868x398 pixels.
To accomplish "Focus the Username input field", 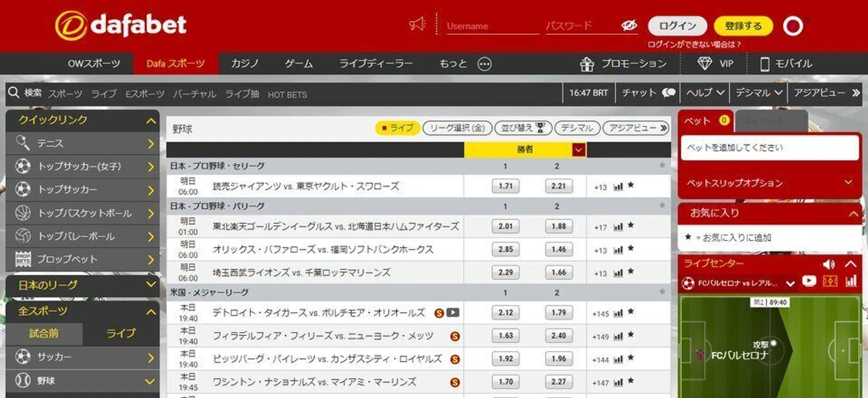I will pyautogui.click(x=492, y=26).
